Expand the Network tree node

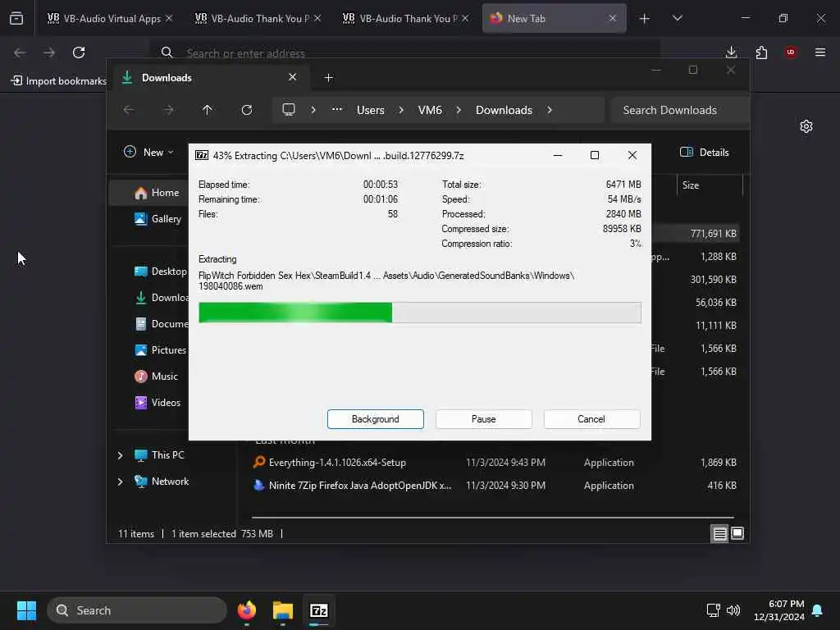(x=120, y=481)
